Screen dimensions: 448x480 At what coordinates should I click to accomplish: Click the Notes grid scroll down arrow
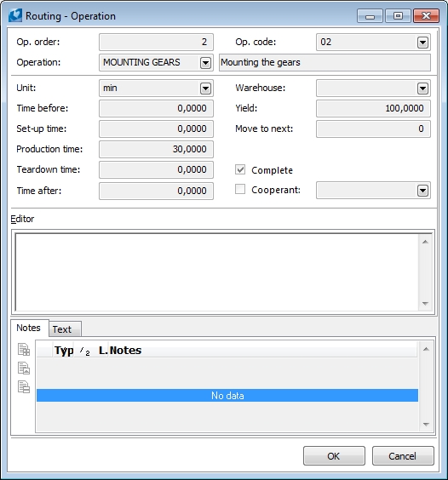pos(426,425)
